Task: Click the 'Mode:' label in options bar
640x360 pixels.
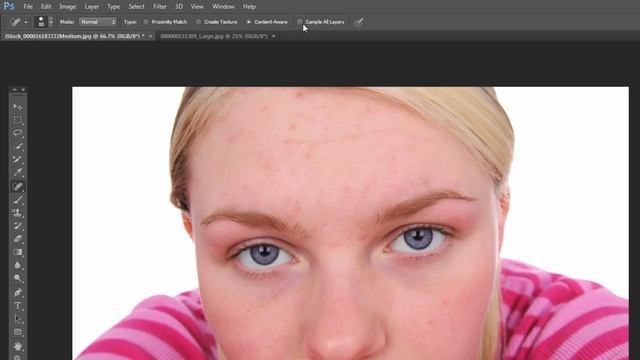Action: (x=67, y=22)
